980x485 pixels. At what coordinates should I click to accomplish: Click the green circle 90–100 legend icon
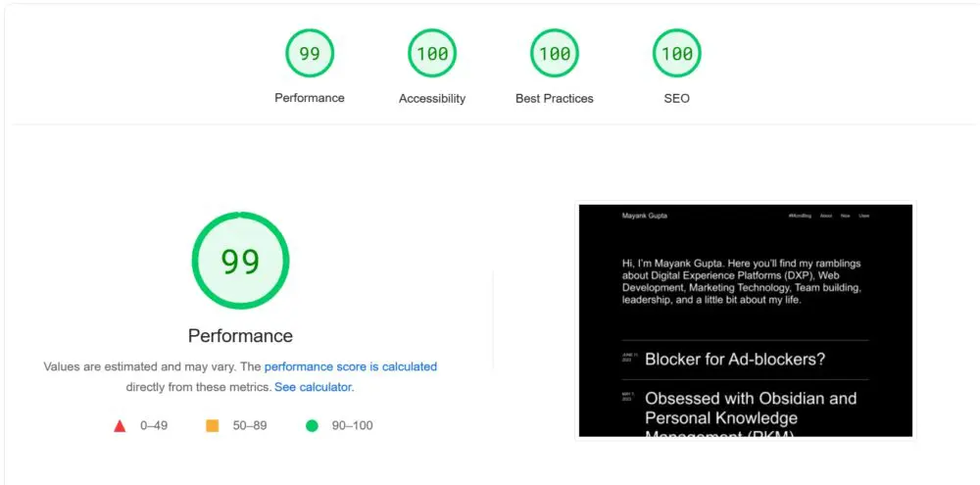(x=312, y=426)
